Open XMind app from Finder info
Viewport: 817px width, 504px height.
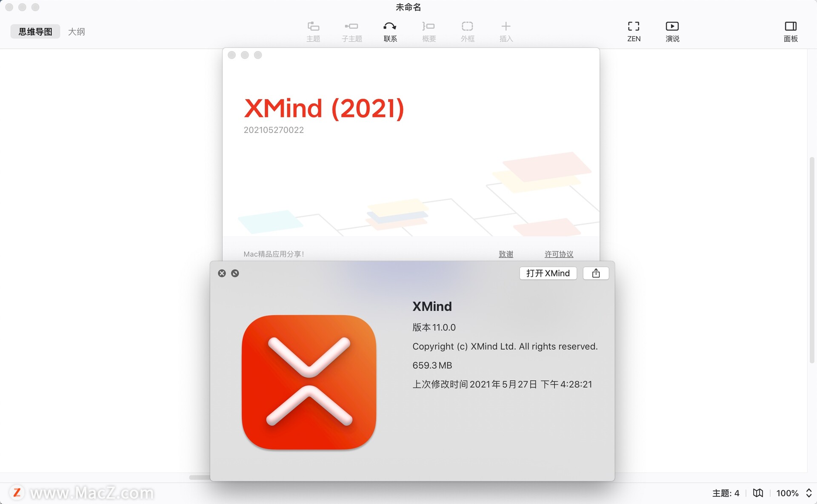coord(548,273)
